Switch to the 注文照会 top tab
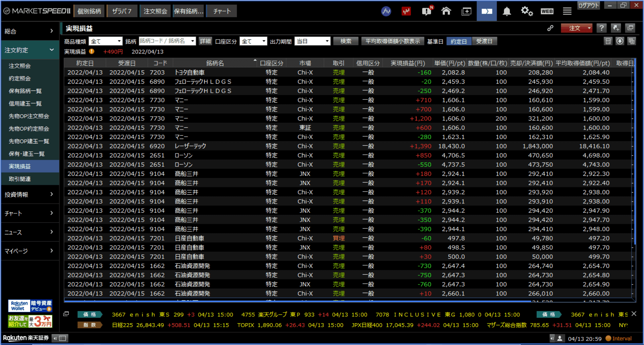 pyautogui.click(x=155, y=11)
